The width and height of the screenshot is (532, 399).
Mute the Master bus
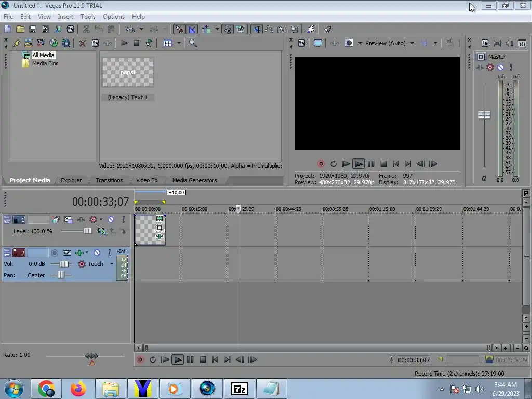pos(500,67)
